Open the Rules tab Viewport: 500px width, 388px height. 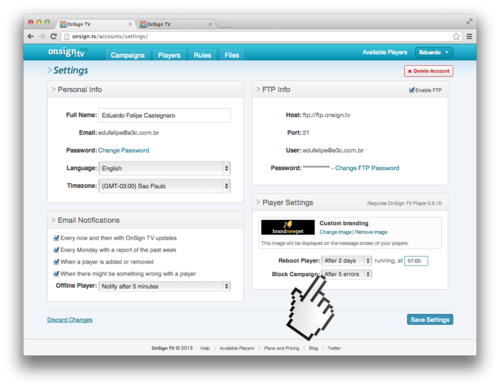202,55
